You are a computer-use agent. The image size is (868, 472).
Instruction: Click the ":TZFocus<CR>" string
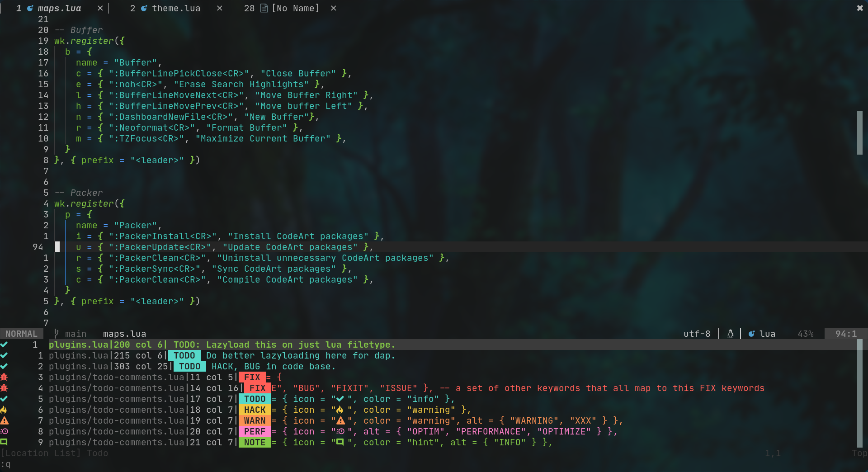click(x=146, y=138)
